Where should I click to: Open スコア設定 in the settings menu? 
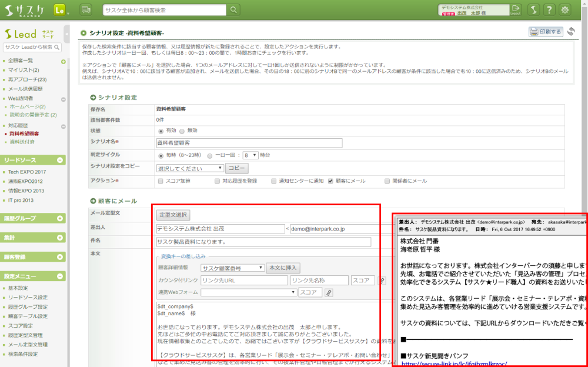(x=22, y=325)
